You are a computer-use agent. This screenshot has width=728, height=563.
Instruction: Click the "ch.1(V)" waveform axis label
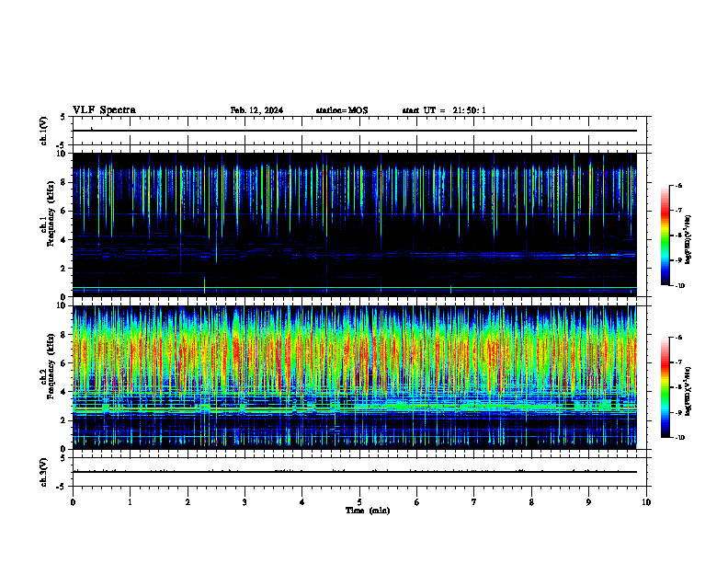pos(44,131)
